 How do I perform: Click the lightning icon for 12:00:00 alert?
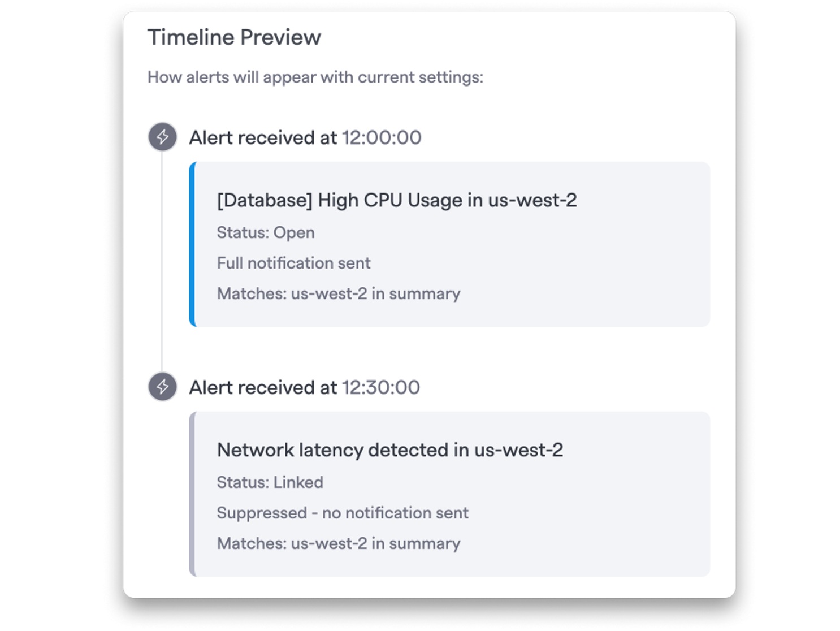162,137
